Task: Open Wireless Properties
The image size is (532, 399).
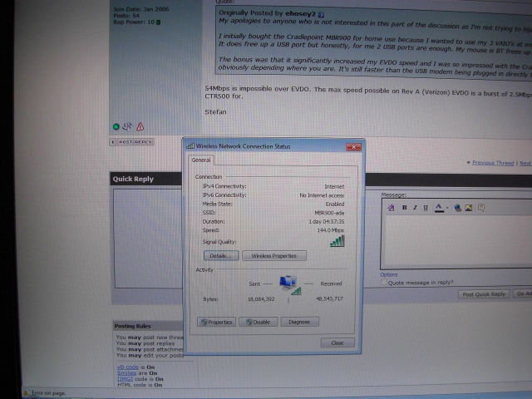Action: (274, 255)
